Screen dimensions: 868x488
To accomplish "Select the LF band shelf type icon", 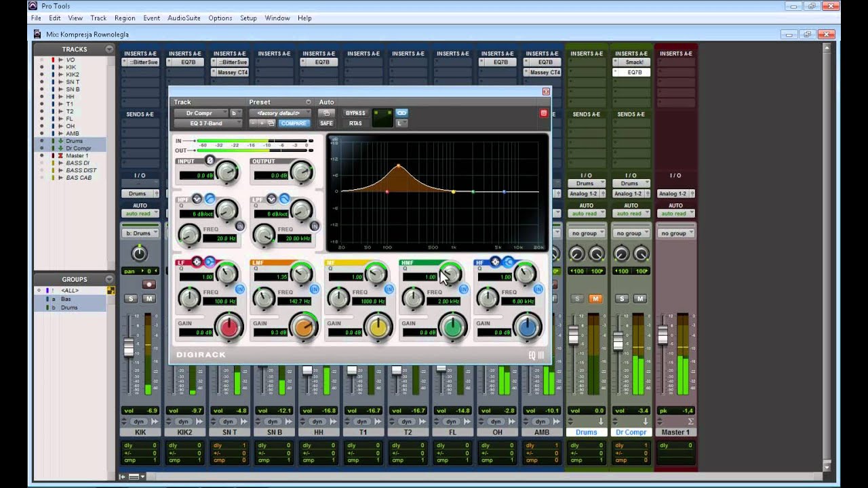I will point(209,262).
